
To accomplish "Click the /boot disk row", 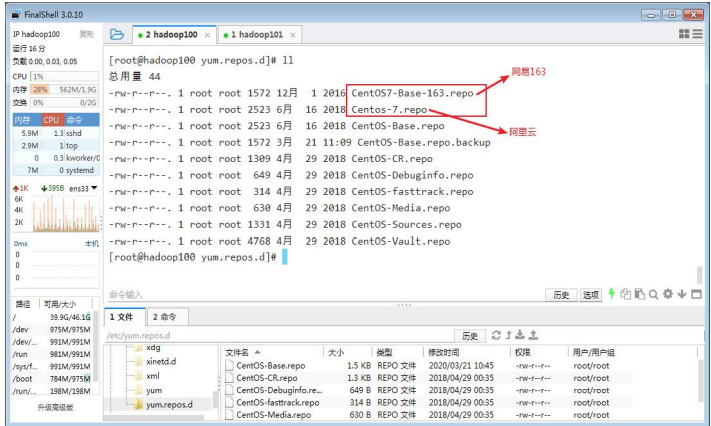I will tap(52, 378).
